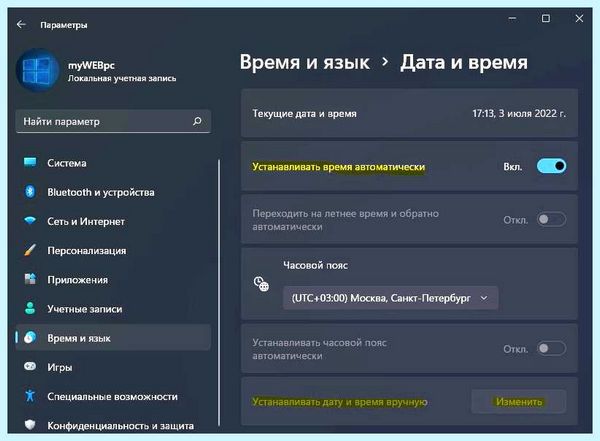Toggle Устанавливать время автоматически switch

point(551,166)
